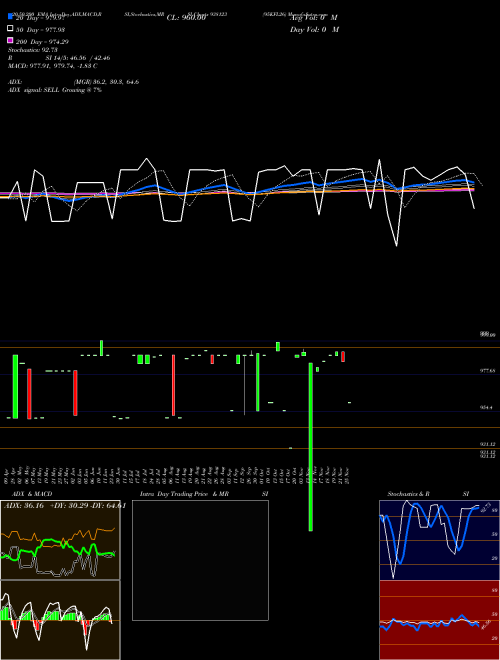The height and width of the screenshot is (660, 500).
Task: Click the empty intraday trading price chart box
Action: click(x=200, y=560)
